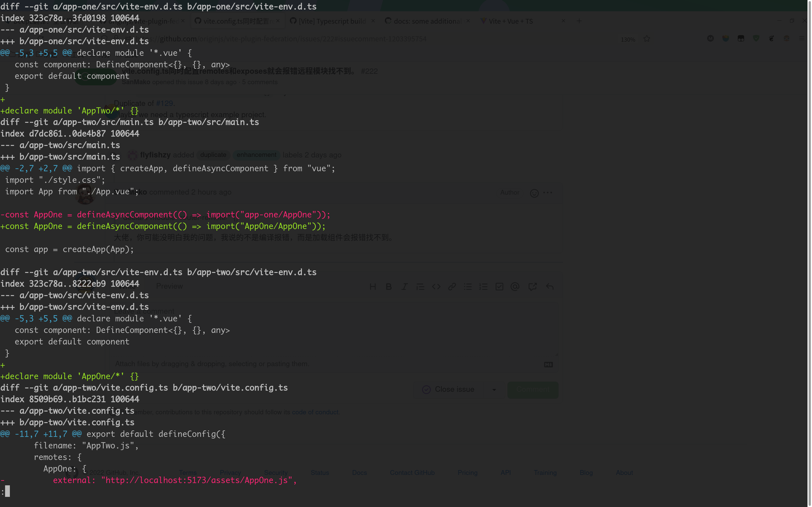The height and width of the screenshot is (507, 812).
Task: Expand the Close issue dropdown arrow
Action: pos(494,390)
